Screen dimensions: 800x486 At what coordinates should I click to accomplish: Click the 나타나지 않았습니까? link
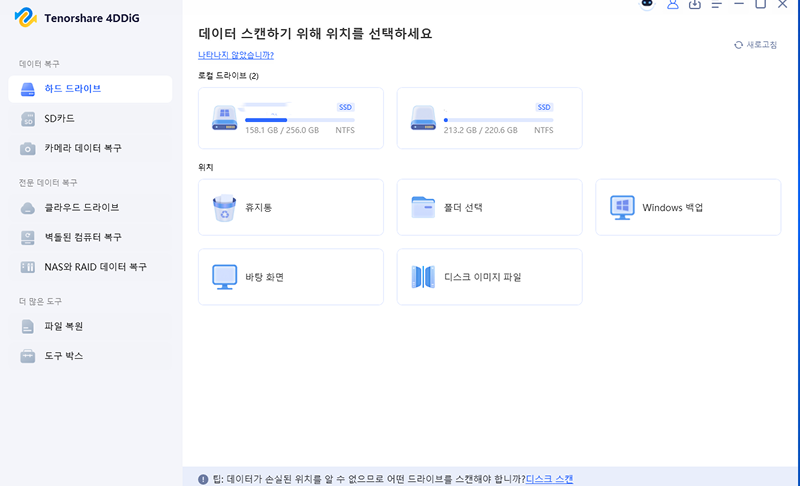tap(236, 55)
